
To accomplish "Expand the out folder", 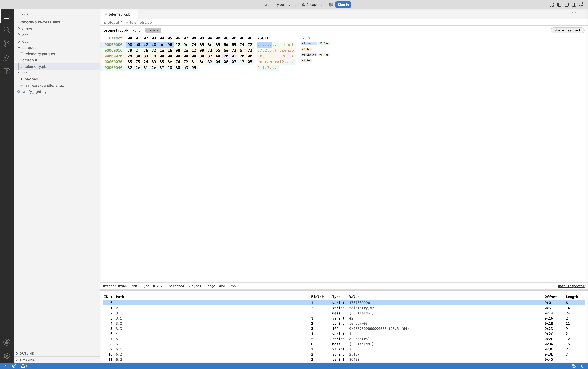I will tap(57, 41).
